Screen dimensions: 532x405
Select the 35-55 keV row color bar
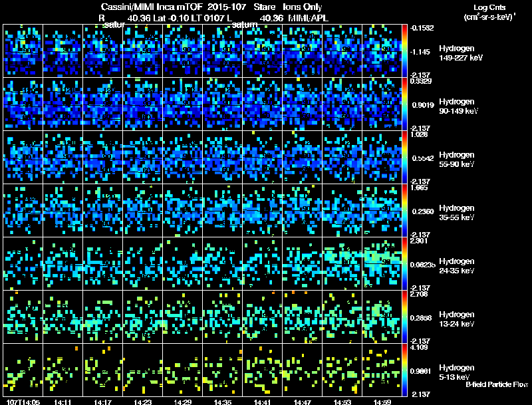pos(404,210)
